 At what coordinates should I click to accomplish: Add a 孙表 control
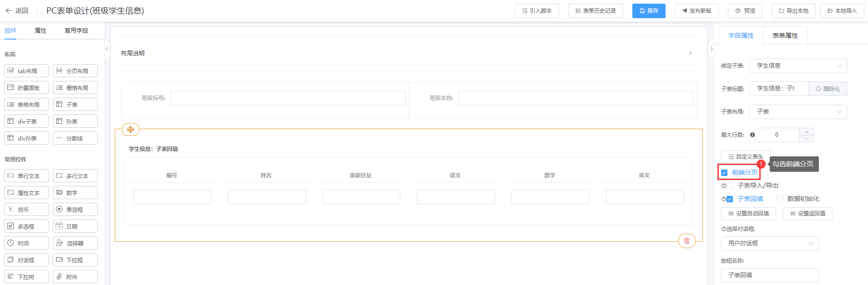(75, 121)
